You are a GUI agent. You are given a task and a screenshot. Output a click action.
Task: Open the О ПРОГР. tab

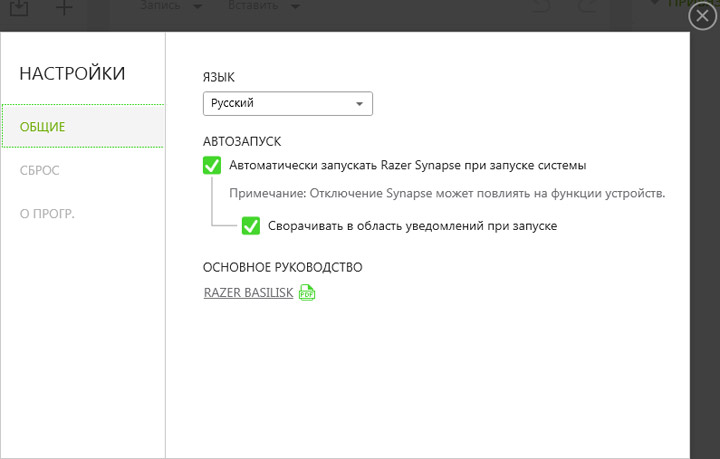click(x=49, y=214)
